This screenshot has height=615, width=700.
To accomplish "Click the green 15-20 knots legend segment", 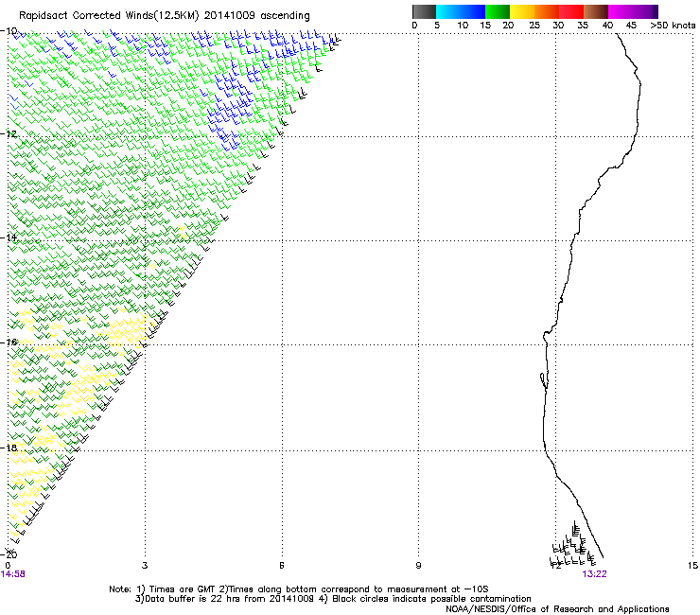I will (x=498, y=11).
